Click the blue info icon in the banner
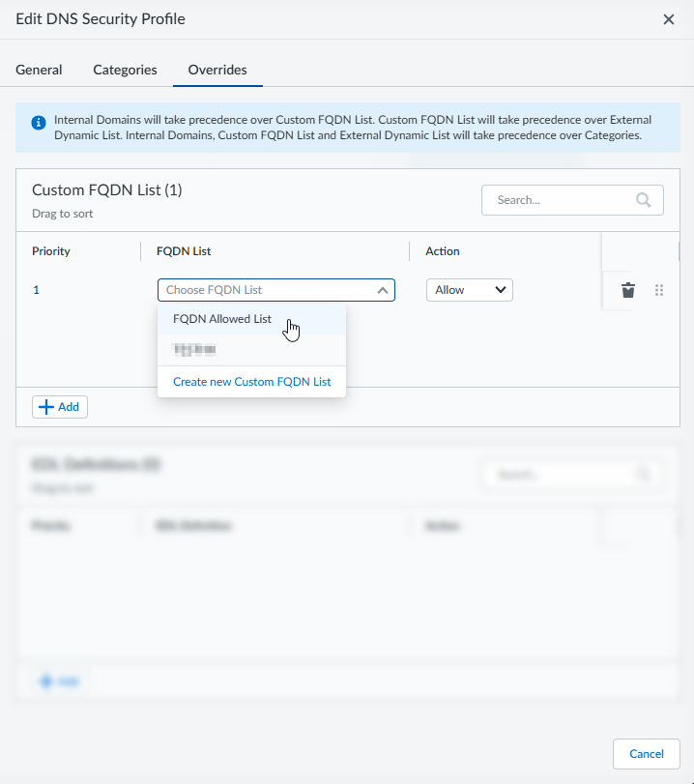This screenshot has width=694, height=784. click(39, 123)
